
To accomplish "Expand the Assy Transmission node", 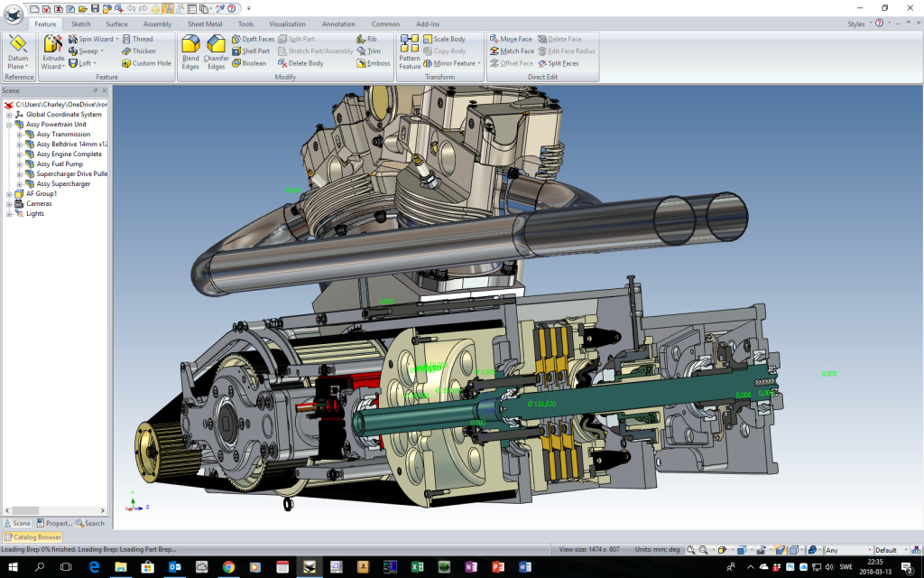I will pos(19,135).
